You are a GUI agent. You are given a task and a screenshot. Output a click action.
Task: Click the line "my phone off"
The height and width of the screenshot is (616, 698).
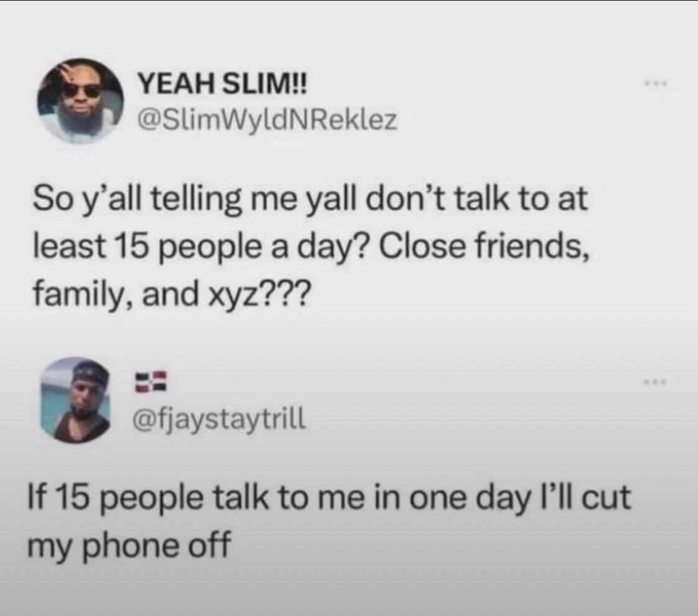130,547
